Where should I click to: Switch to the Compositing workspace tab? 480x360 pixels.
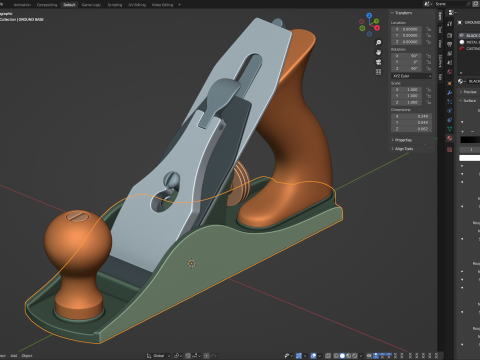click(47, 5)
